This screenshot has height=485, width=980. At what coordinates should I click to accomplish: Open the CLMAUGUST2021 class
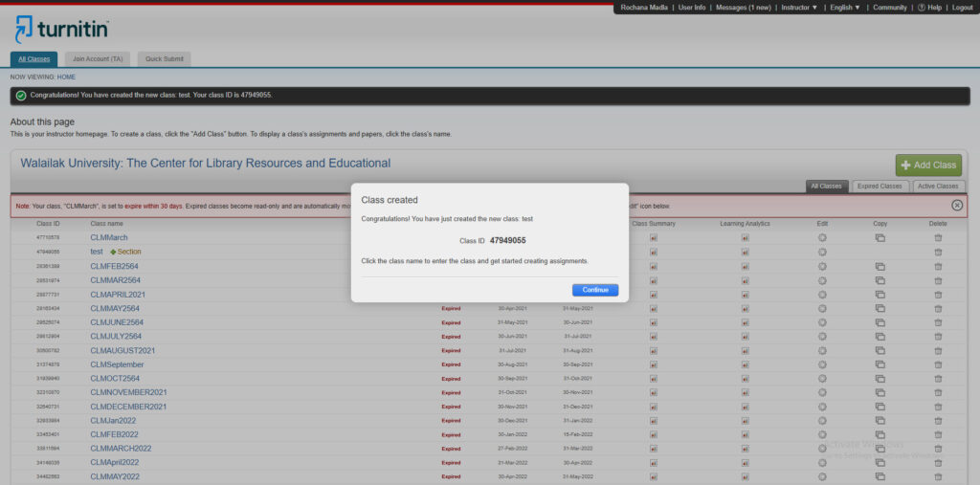[x=122, y=351]
